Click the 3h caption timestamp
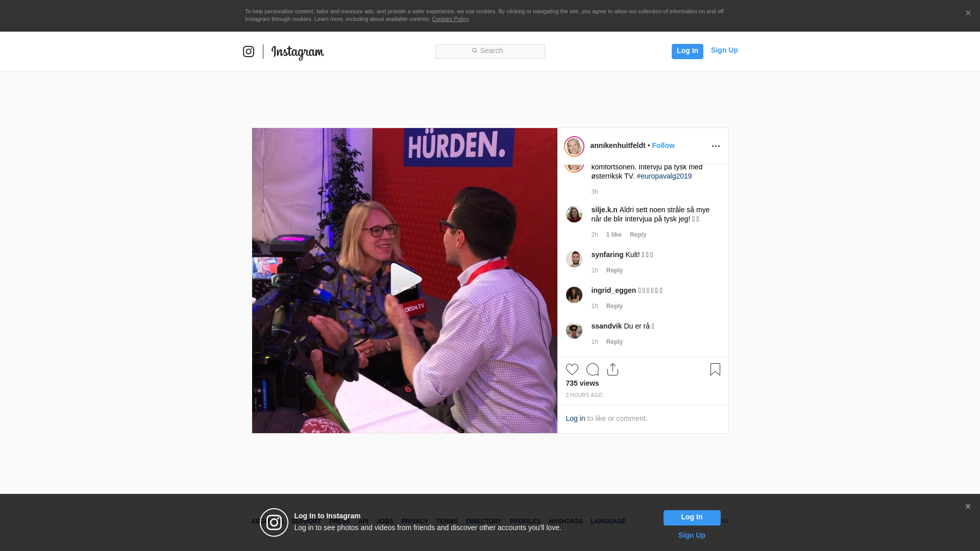The height and width of the screenshot is (551, 980). [x=595, y=192]
